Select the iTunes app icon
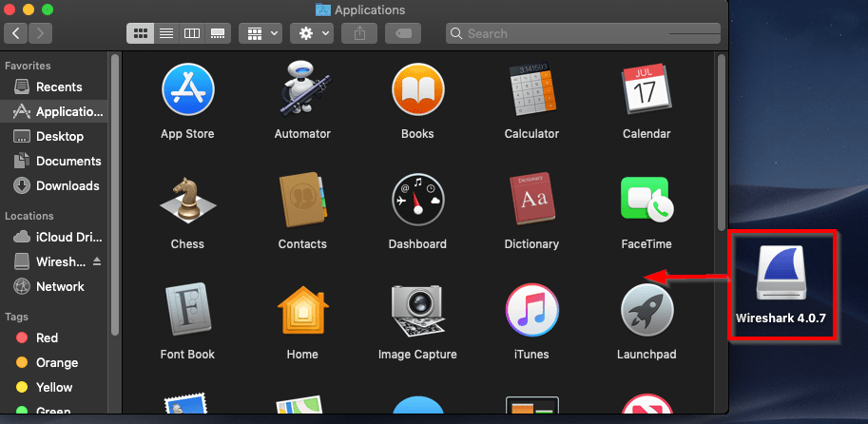The width and height of the screenshot is (868, 424). (532, 310)
